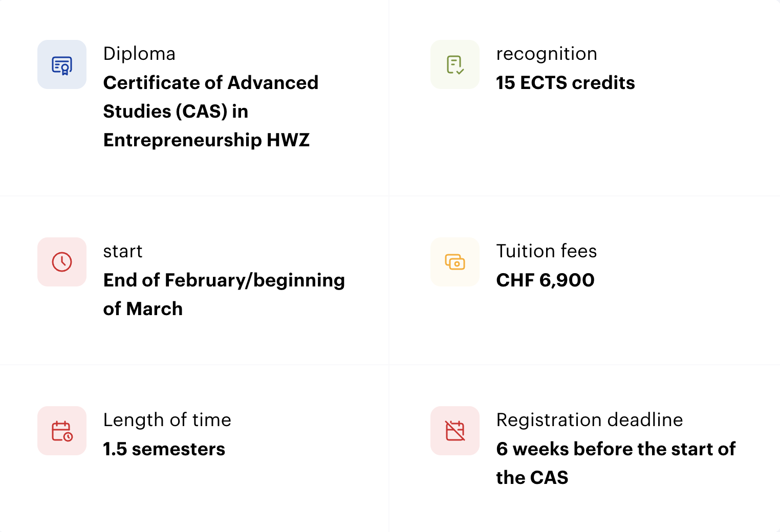Select the Diploma label text
The width and height of the screenshot is (780, 532).
pyautogui.click(x=139, y=54)
